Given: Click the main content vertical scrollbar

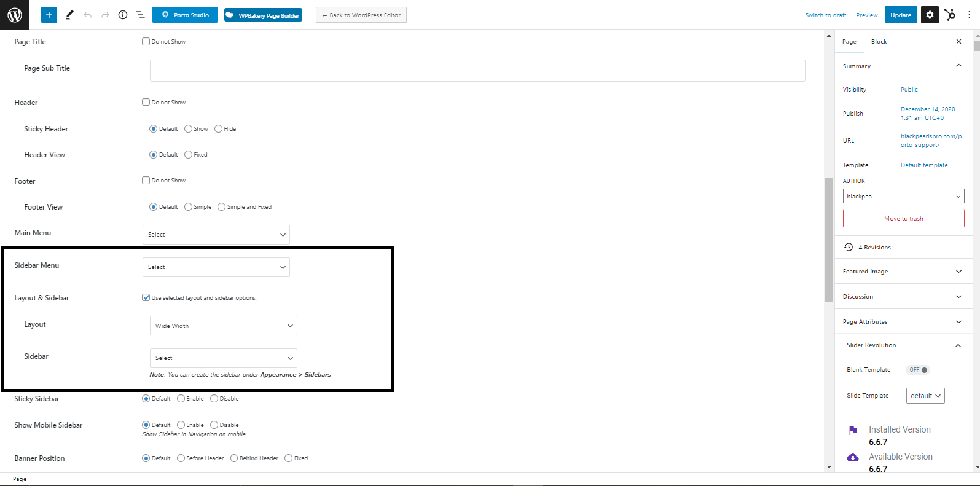Looking at the screenshot, I should (829, 240).
